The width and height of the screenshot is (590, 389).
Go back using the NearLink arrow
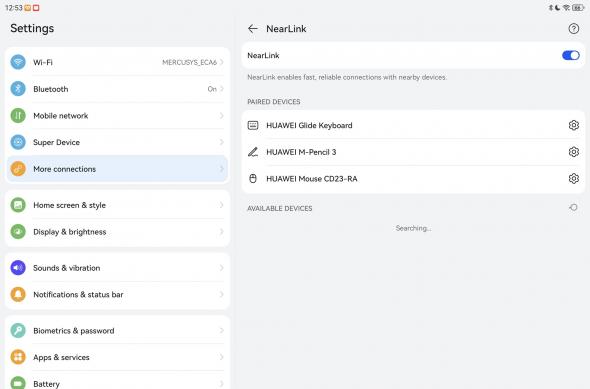[x=253, y=29]
